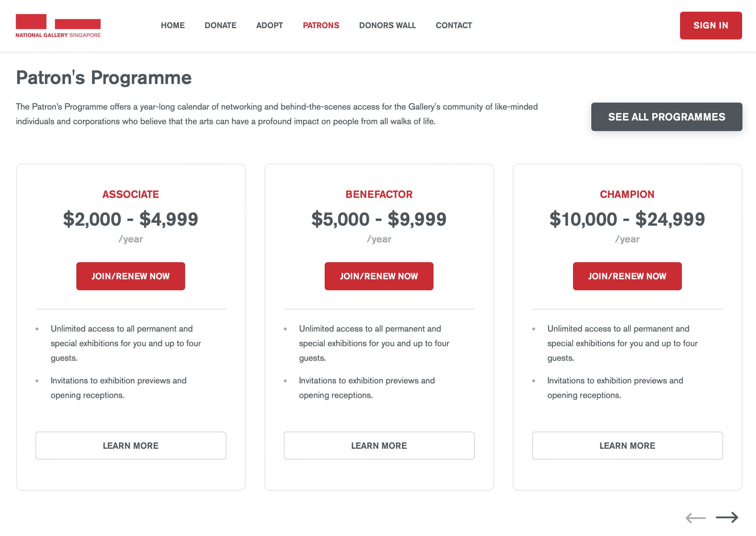Navigate to Adopt section
Screen dimensions: 756x536
[x=270, y=26]
